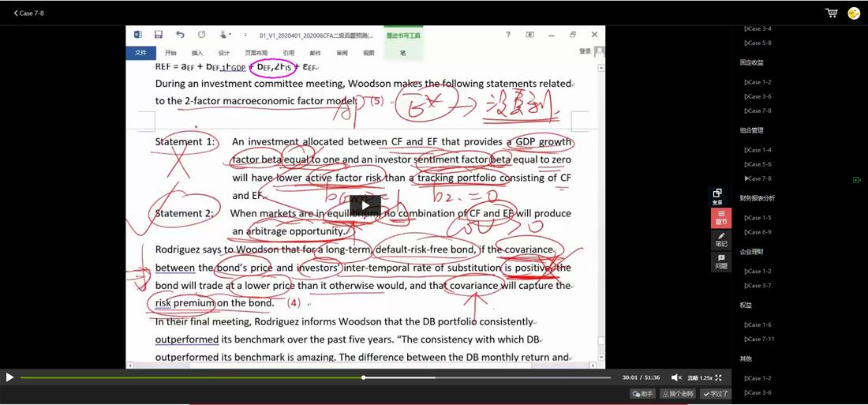868x405 pixels.
Task: Open ribbon display options icon
Action: tap(529, 35)
